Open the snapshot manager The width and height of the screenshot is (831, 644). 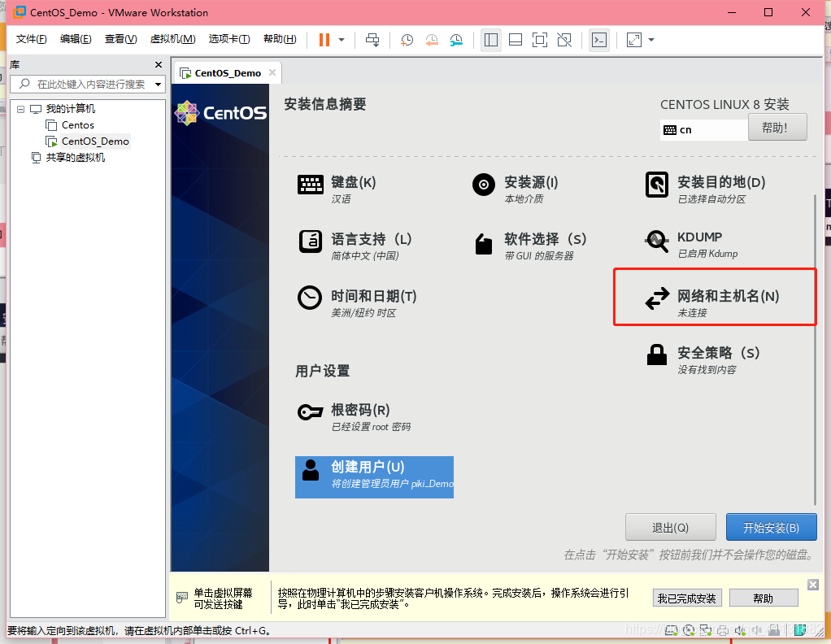tap(456, 40)
